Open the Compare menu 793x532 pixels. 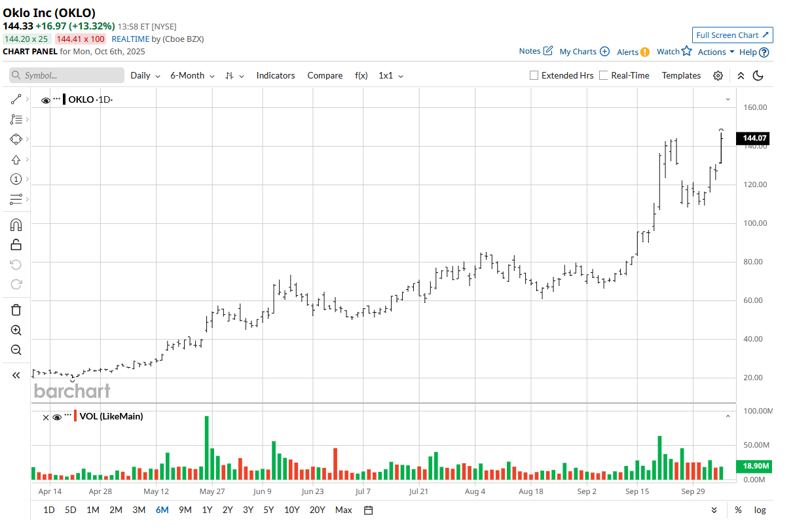coord(325,76)
